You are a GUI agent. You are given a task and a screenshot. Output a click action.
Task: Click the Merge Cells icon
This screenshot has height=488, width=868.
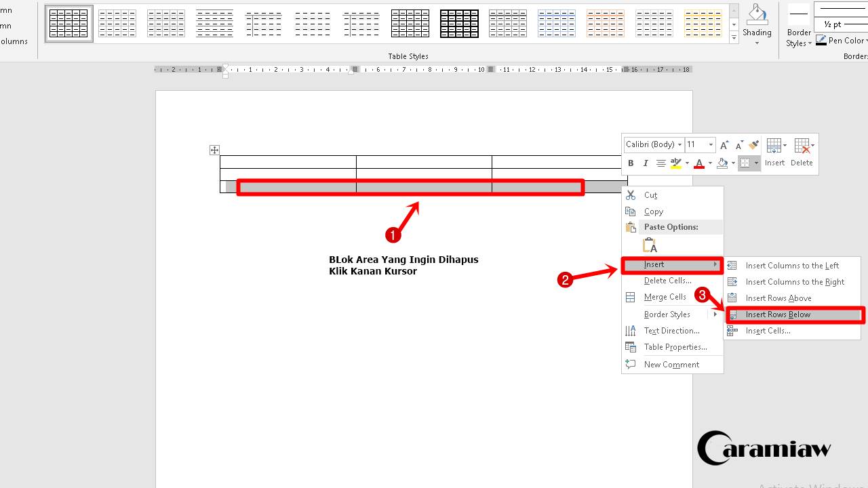631,297
